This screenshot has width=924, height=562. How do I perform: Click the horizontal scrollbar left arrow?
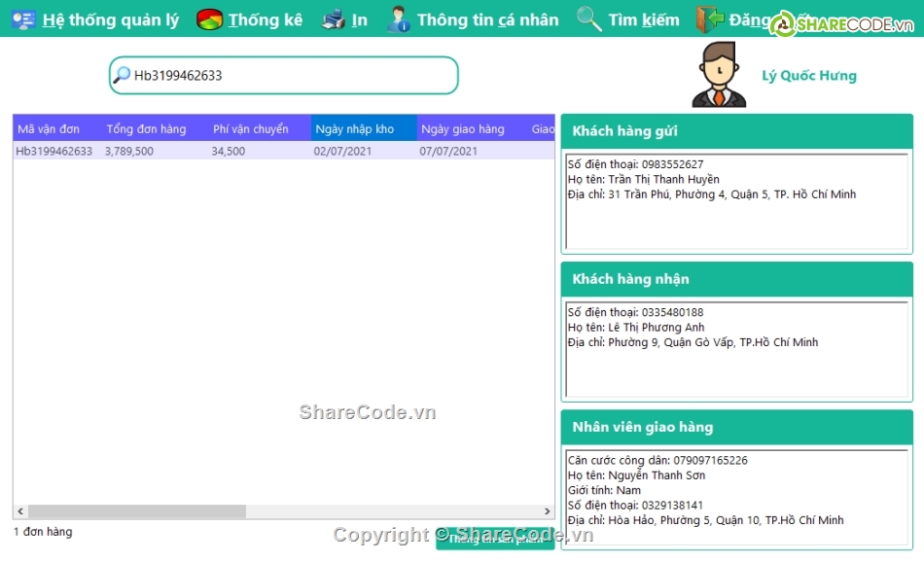coord(20,511)
